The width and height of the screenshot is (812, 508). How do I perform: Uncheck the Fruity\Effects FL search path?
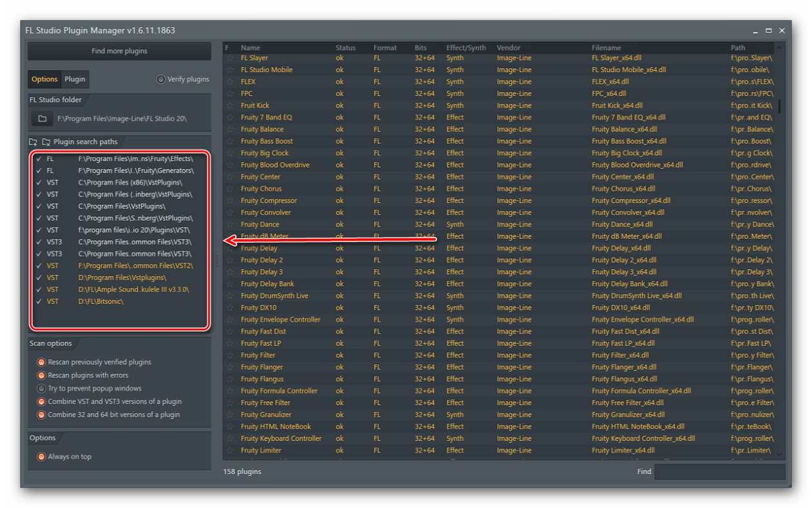(x=39, y=158)
